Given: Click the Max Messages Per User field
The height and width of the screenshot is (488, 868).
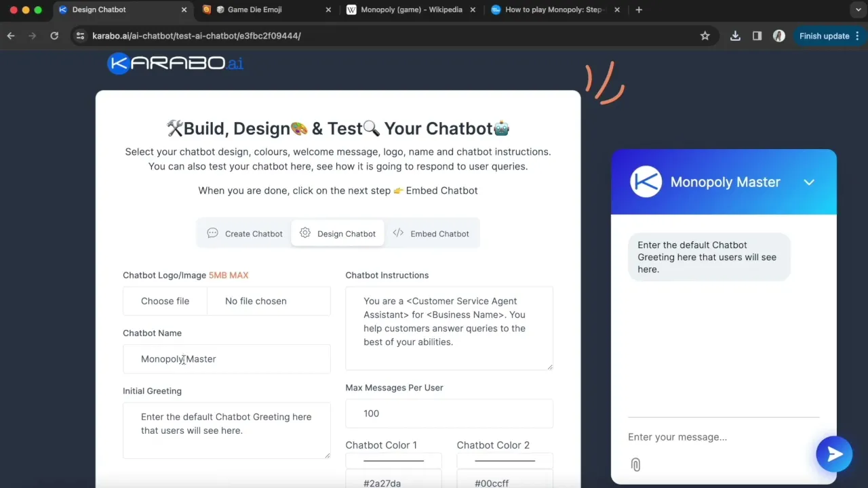Looking at the screenshot, I should coord(449,413).
